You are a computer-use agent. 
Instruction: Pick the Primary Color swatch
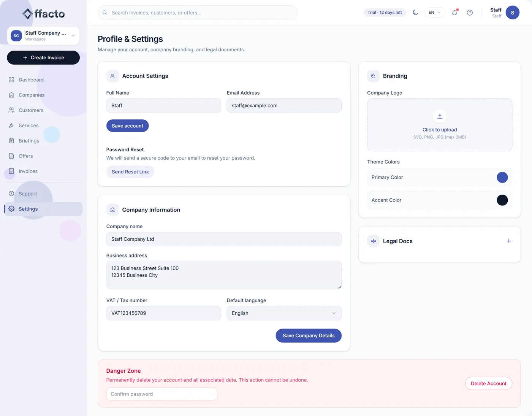(502, 177)
